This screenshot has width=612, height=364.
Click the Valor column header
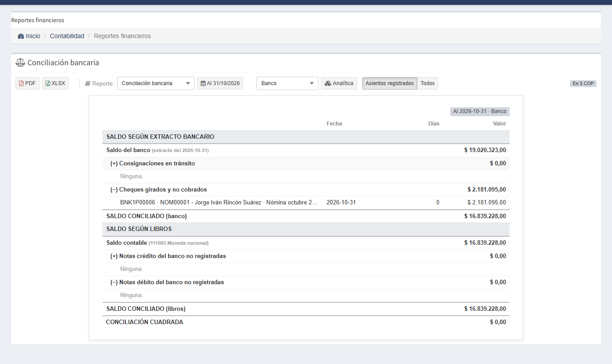(x=499, y=124)
